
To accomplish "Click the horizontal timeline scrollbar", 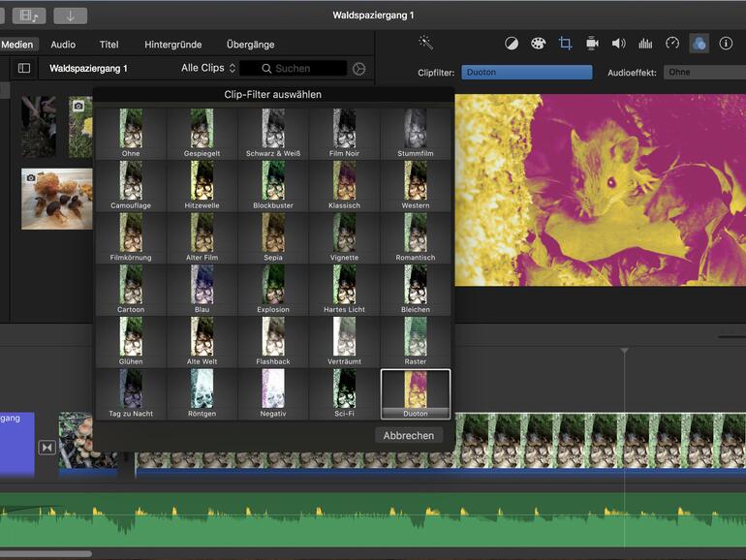I will pos(46,554).
